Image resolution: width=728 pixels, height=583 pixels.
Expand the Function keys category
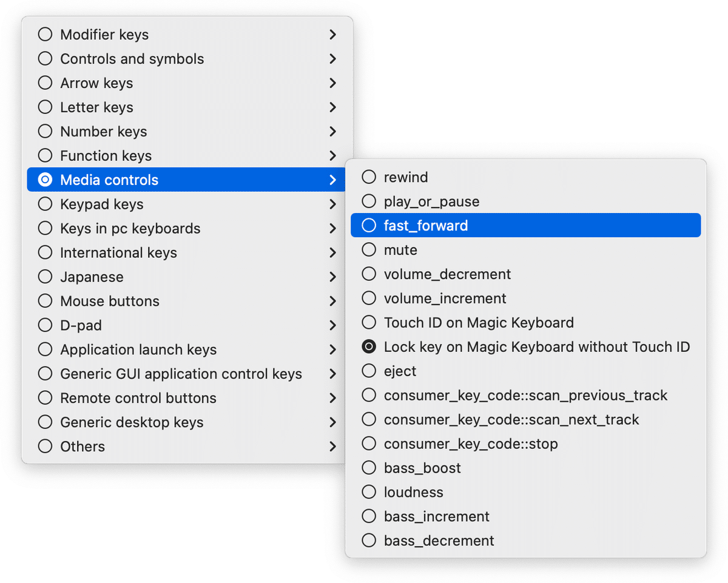point(332,156)
